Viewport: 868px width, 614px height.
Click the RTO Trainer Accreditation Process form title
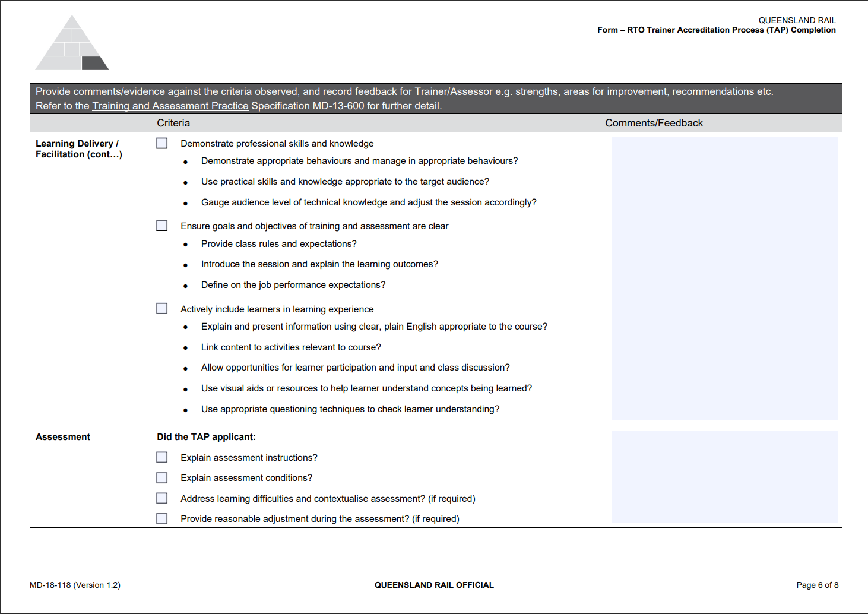click(717, 30)
